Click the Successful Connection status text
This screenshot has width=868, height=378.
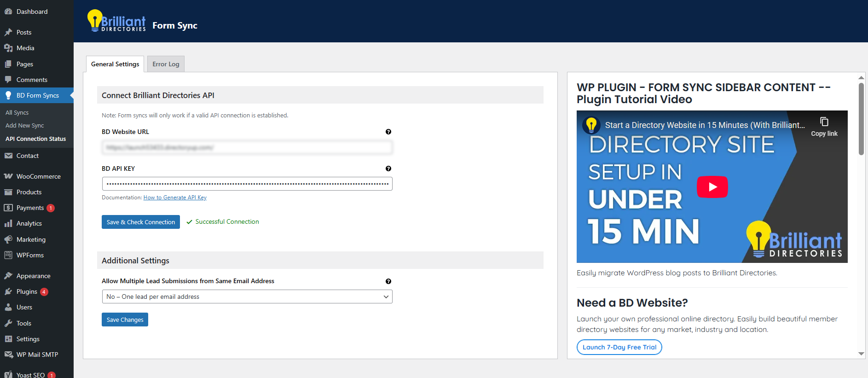(227, 221)
